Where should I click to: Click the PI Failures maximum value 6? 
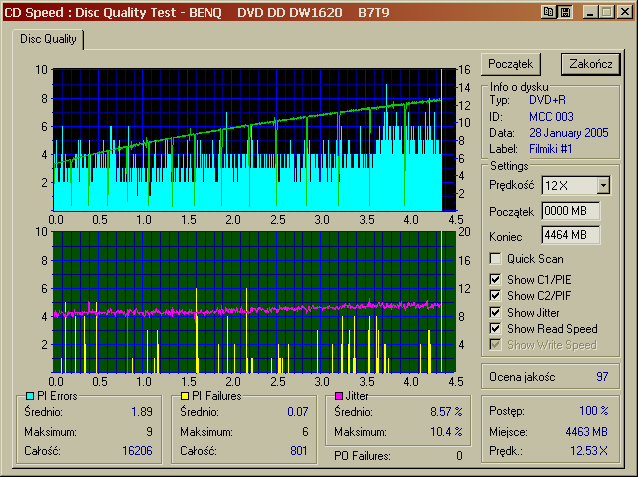[x=305, y=431]
